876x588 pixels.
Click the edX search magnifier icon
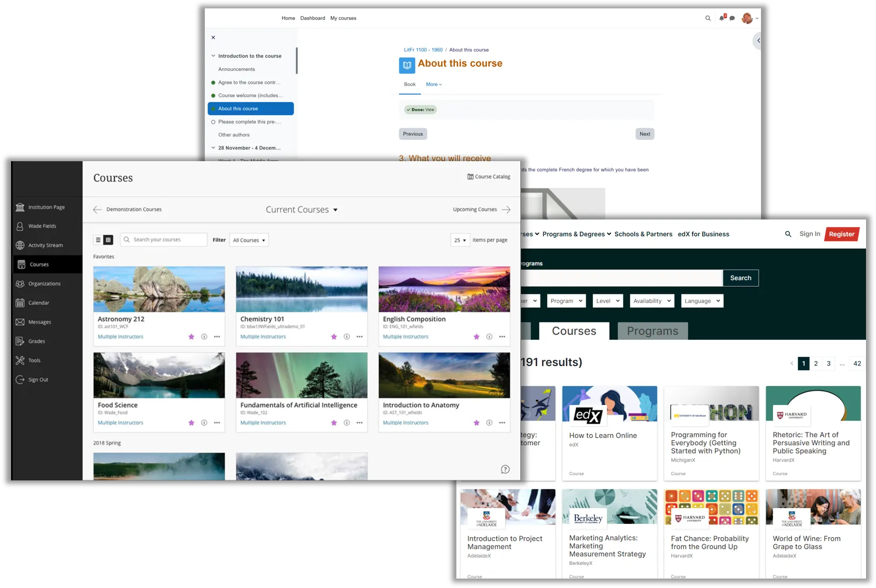click(x=788, y=234)
